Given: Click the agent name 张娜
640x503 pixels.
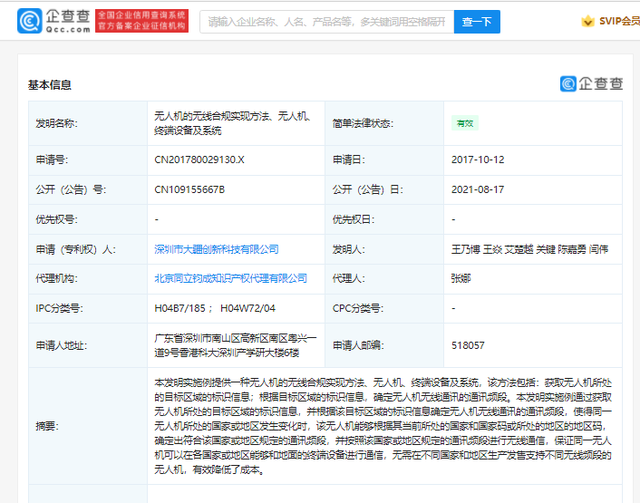Looking at the screenshot, I should [461, 279].
